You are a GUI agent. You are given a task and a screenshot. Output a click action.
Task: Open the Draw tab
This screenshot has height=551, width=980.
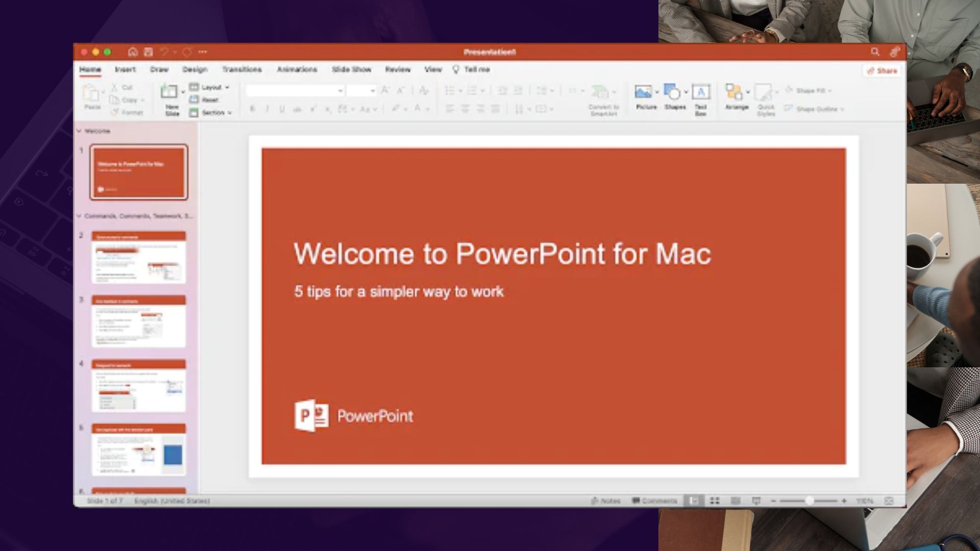coord(159,69)
